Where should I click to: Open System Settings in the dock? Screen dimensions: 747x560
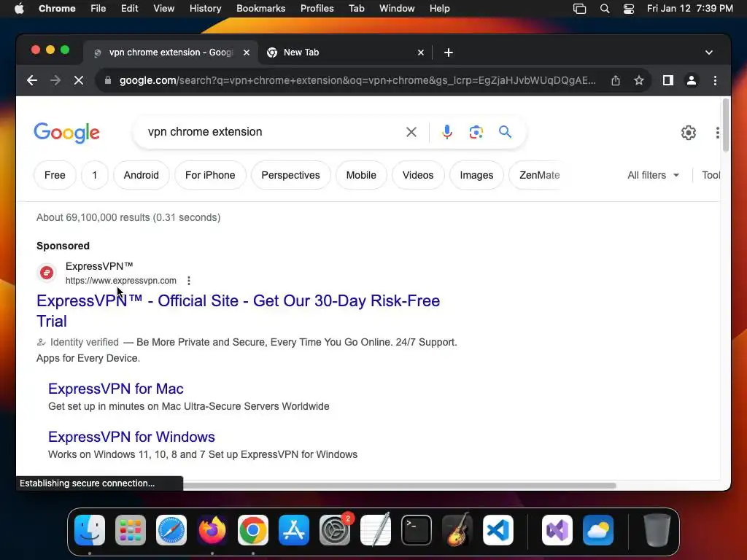[335, 530]
